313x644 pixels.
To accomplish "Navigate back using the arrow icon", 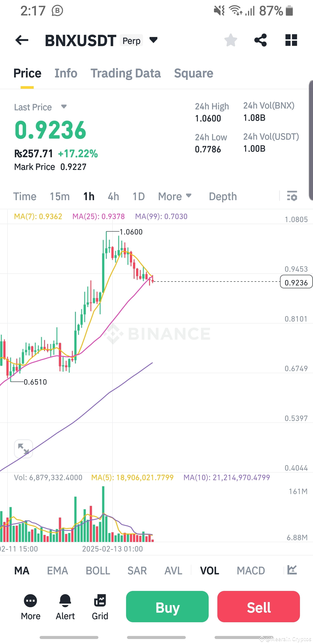I will [21, 40].
